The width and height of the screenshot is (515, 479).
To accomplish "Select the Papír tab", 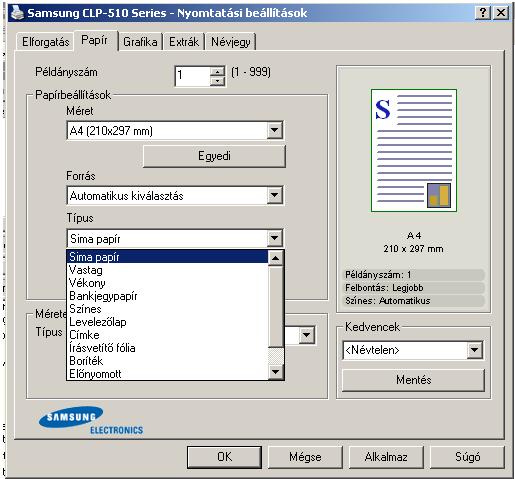I will (95, 40).
